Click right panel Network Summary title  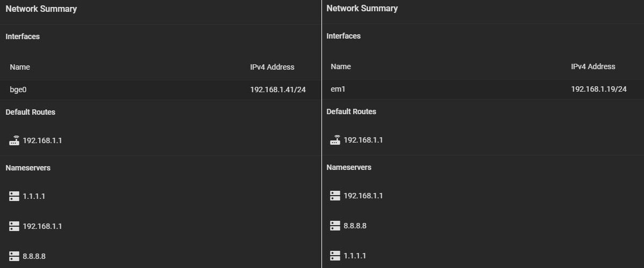[x=362, y=8]
